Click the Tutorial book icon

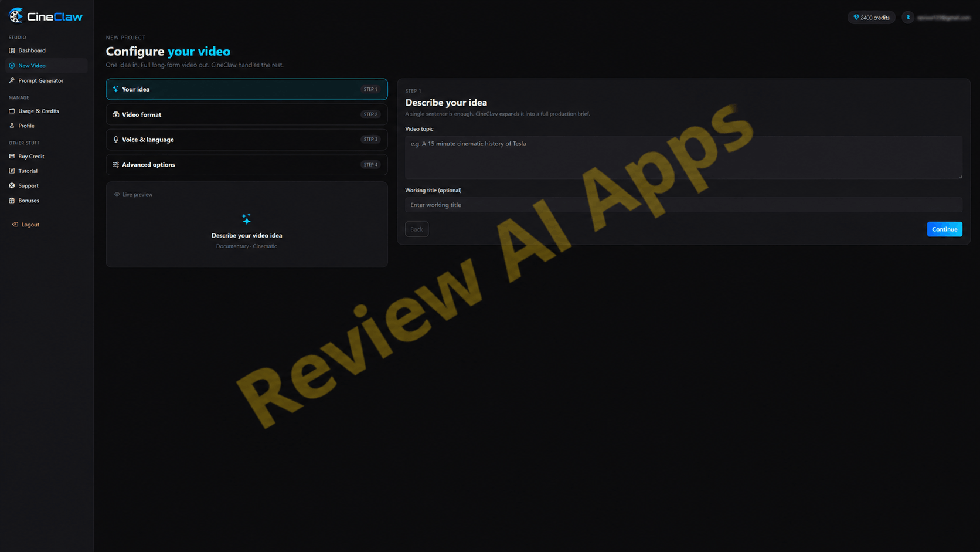12,171
